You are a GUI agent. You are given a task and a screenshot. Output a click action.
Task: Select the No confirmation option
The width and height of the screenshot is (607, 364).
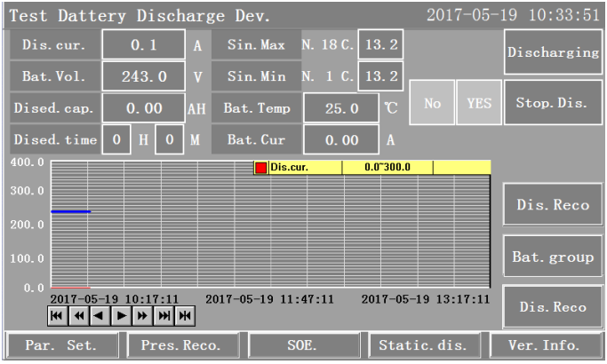coord(432,103)
